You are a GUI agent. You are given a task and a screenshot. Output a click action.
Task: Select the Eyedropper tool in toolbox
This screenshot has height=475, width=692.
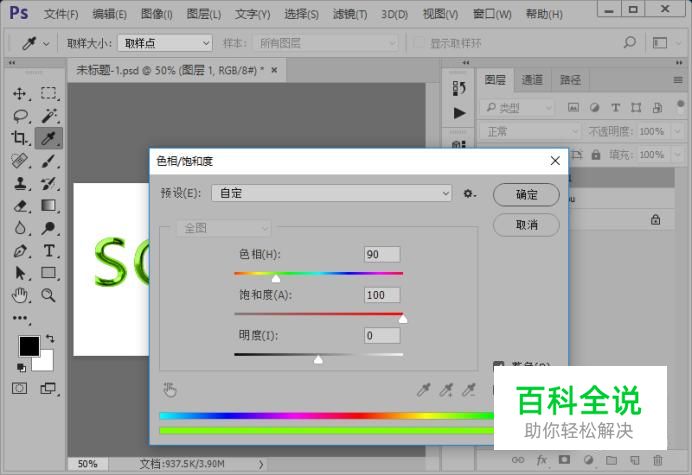tap(49, 138)
